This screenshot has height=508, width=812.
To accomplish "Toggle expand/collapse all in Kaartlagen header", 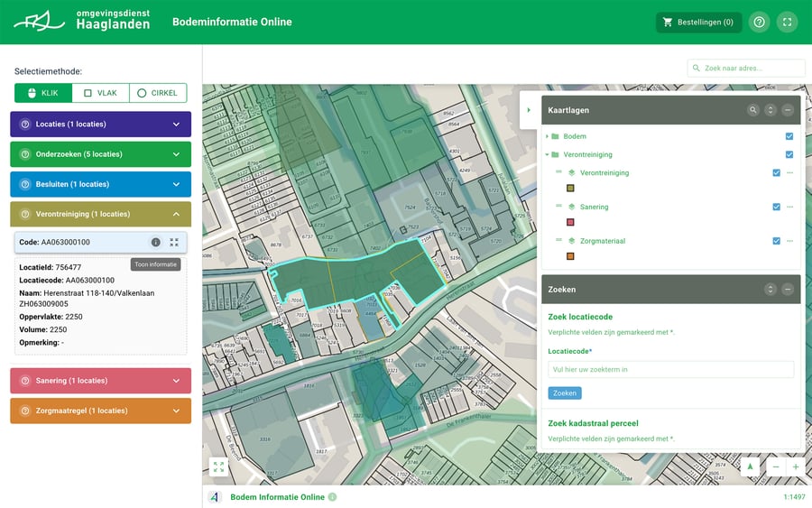I will click(x=770, y=110).
